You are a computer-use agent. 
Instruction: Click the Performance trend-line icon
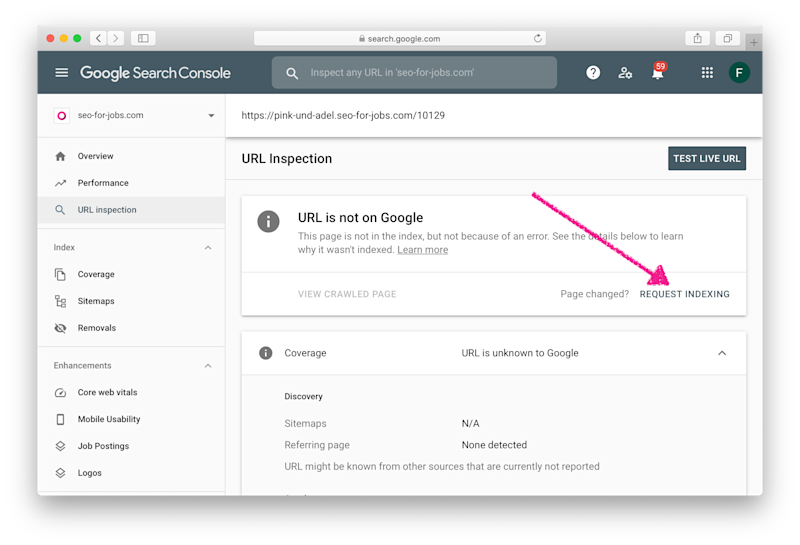click(60, 183)
